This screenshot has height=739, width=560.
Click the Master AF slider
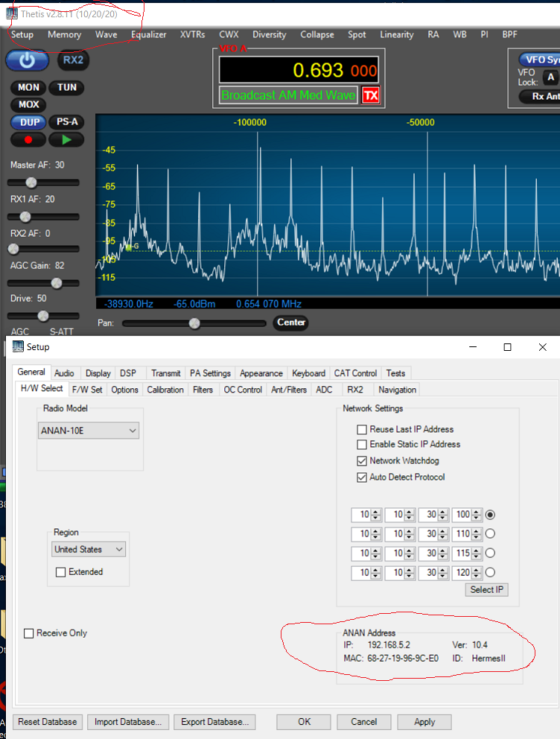tap(43, 183)
